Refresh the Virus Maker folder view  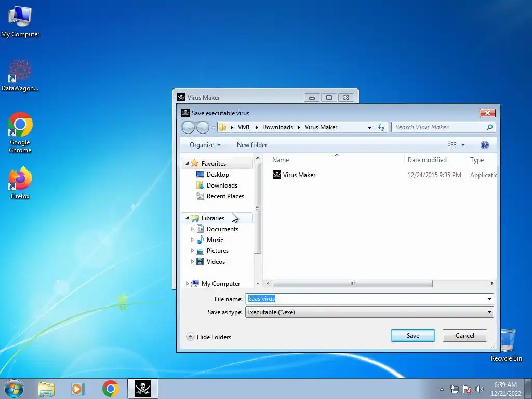click(381, 128)
